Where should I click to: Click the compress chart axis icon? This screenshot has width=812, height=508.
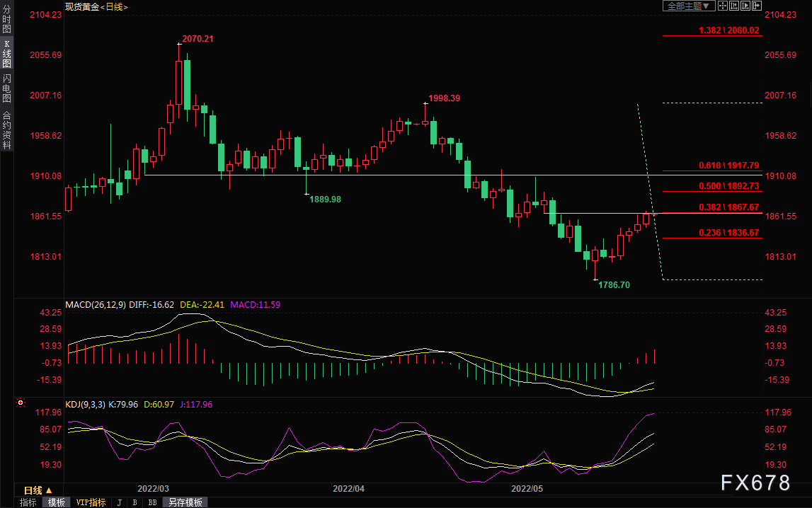tap(734, 6)
